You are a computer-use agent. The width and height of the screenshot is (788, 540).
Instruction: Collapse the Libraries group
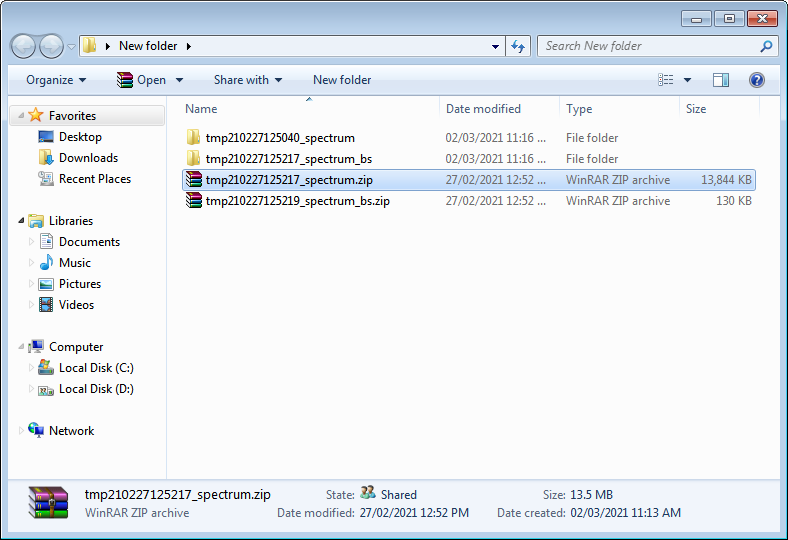coord(21,221)
